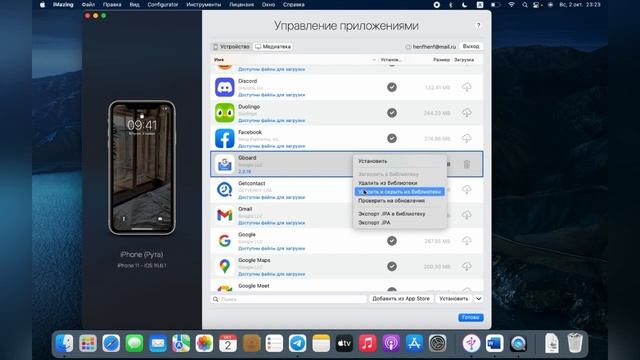Toggle Facebook installed checkmark
Image resolution: width=640 pixels, height=360 pixels.
(x=392, y=138)
